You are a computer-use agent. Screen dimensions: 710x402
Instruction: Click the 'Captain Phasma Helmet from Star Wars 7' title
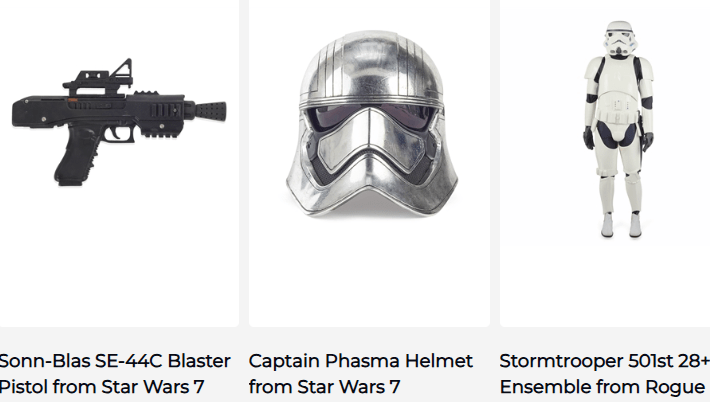(x=360, y=374)
